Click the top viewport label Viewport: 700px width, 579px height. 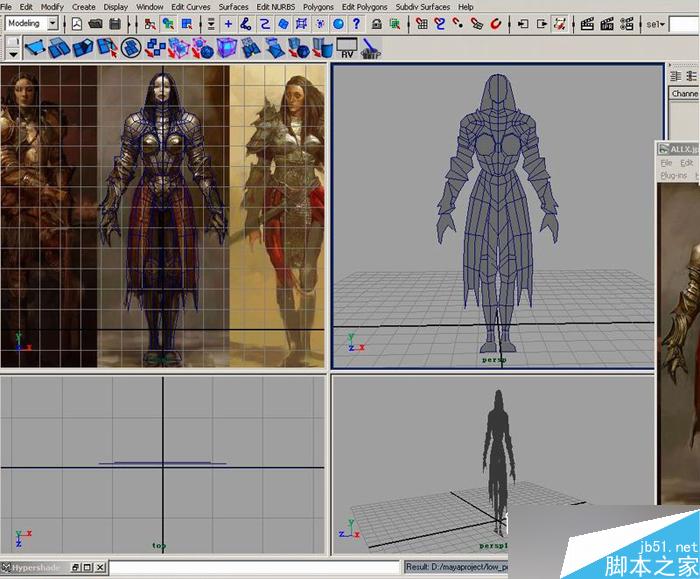(x=158, y=546)
